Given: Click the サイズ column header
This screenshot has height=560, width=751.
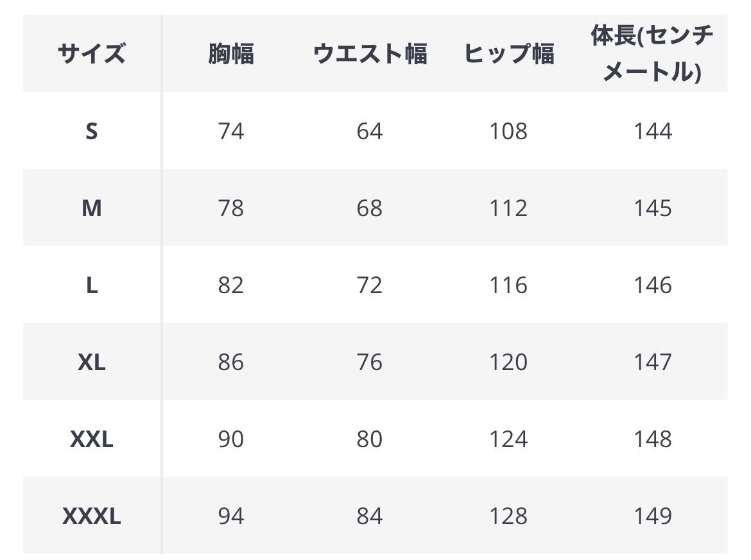Looking at the screenshot, I should [92, 54].
